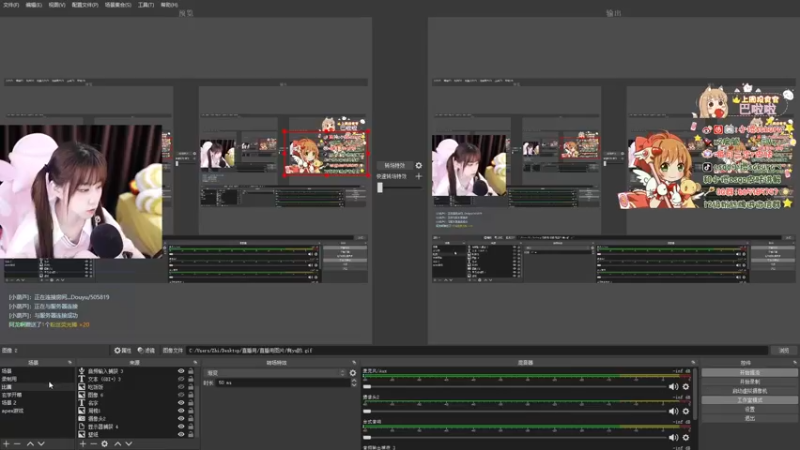Hide the 摄像头2 source
This screenshot has height=450, width=800.
181,418
